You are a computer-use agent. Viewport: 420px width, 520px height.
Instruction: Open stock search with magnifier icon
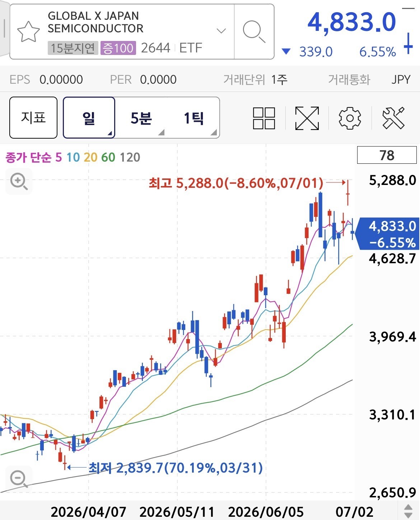coord(254,32)
